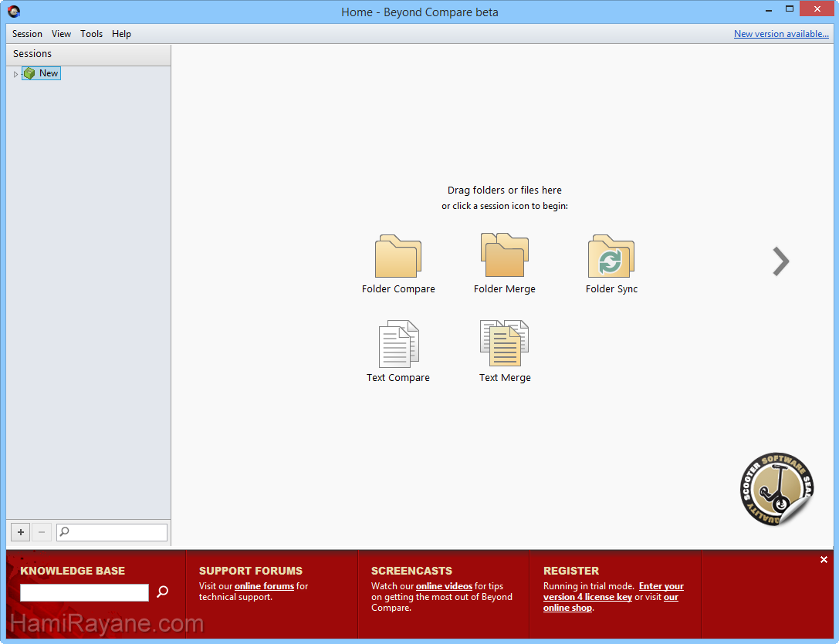Click the Knowledge Base search box
The image size is (839, 644).
click(x=85, y=592)
